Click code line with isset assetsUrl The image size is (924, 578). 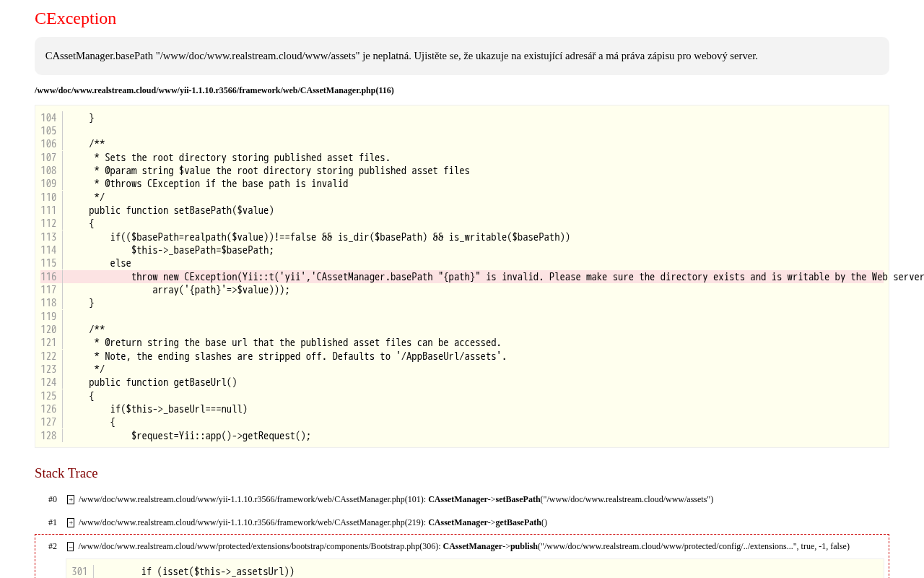[218, 571]
